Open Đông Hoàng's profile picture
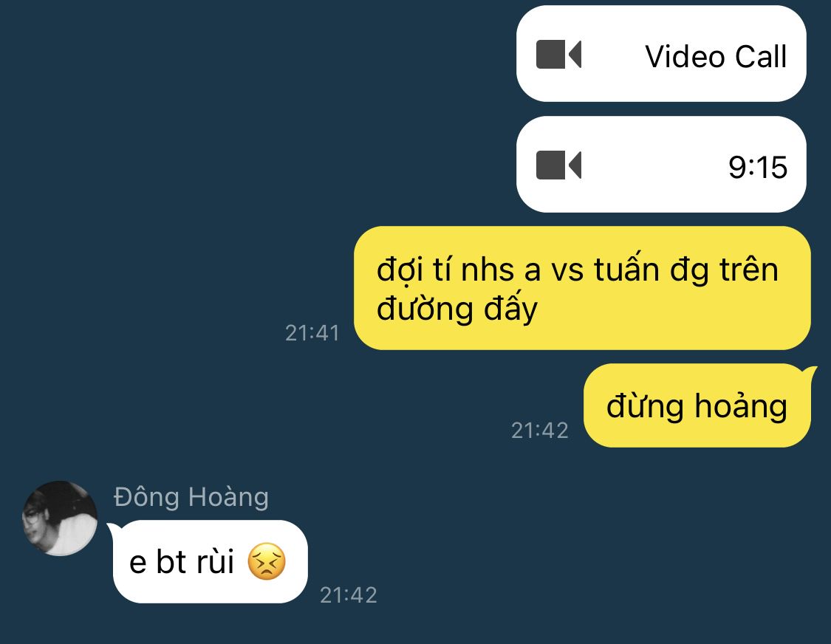The width and height of the screenshot is (831, 644). tap(60, 518)
